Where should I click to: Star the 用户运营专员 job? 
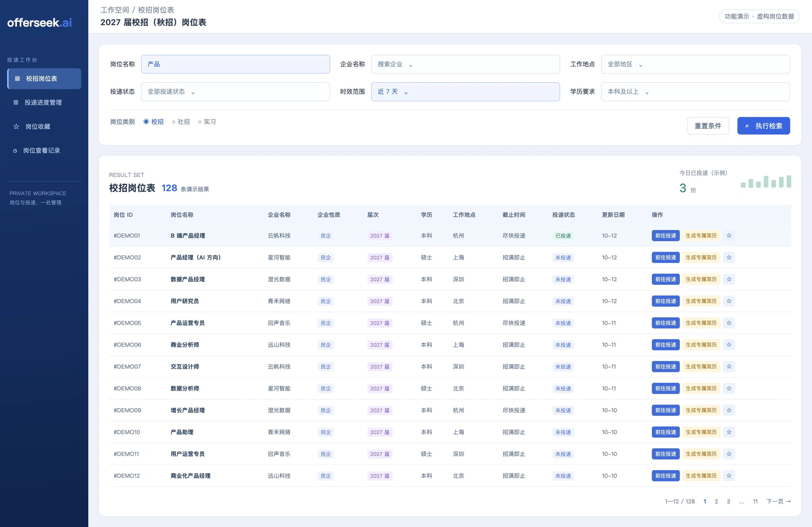point(729,454)
